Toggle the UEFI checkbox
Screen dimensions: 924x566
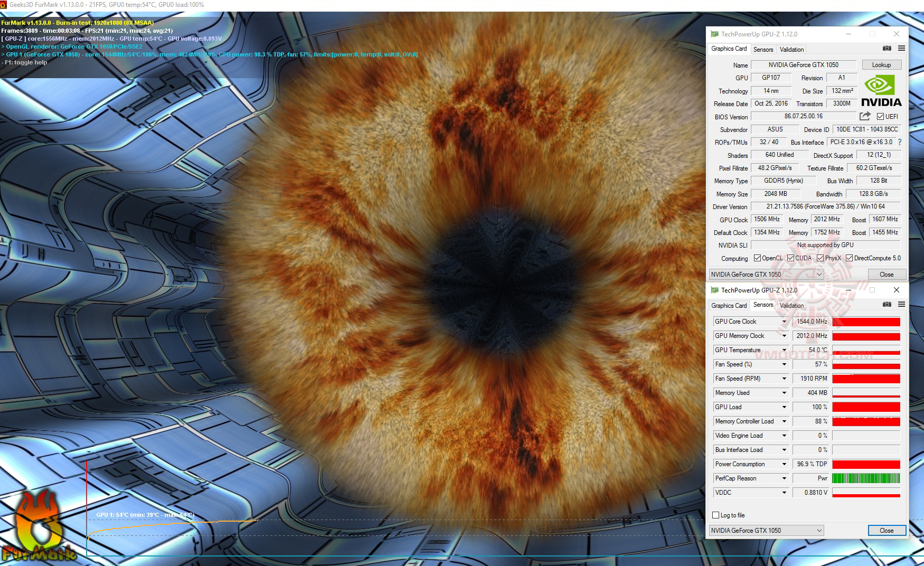(x=880, y=117)
